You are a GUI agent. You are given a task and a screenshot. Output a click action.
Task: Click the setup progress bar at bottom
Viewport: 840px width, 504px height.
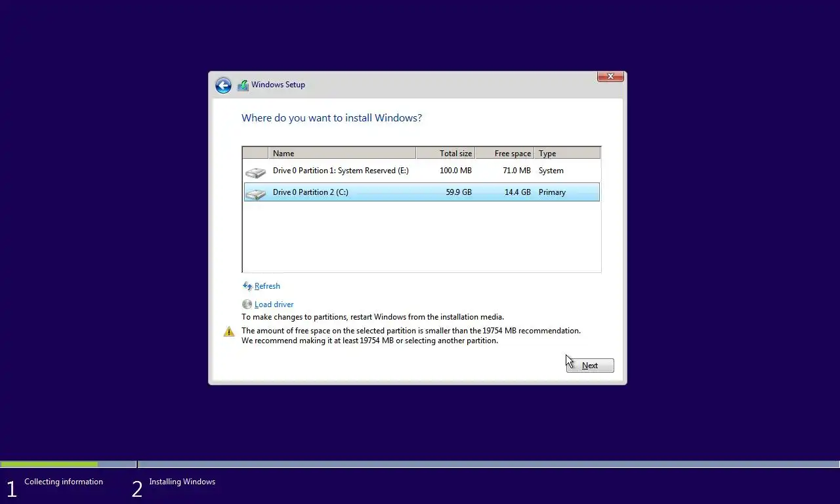420,464
